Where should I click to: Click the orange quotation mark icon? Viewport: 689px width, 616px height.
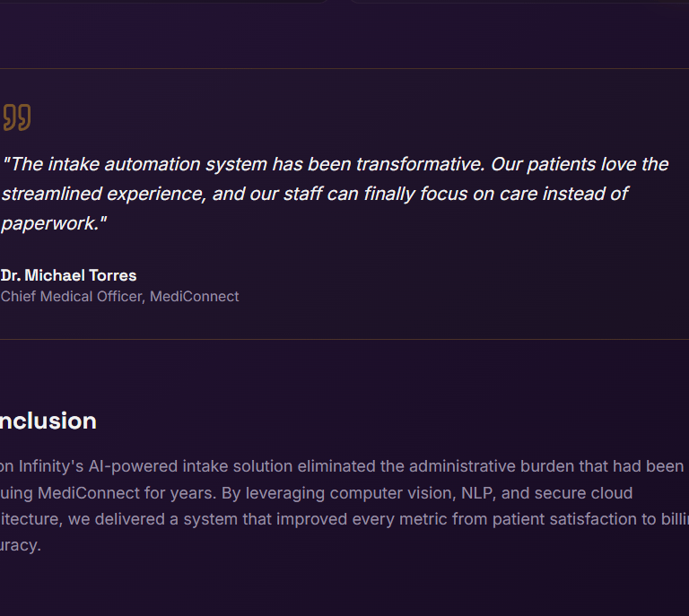tap(16, 117)
